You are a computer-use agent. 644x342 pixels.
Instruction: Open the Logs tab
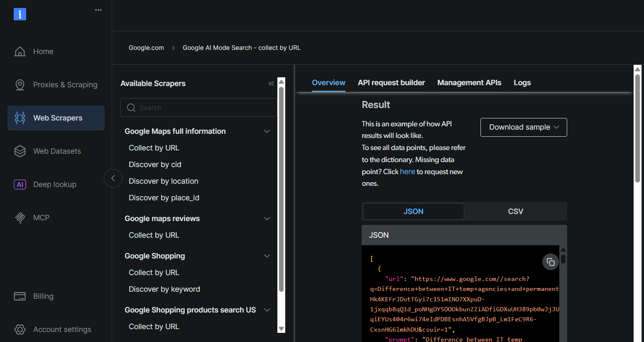tap(522, 83)
